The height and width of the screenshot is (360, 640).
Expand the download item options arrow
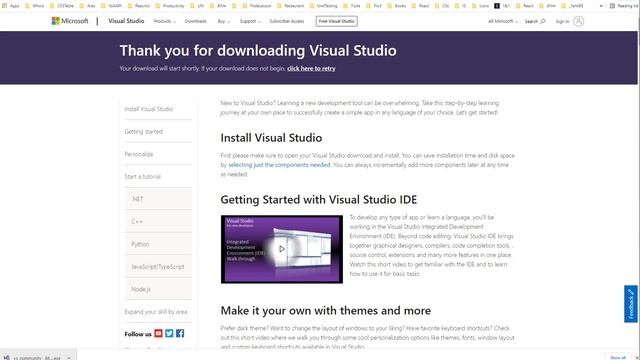click(69, 358)
